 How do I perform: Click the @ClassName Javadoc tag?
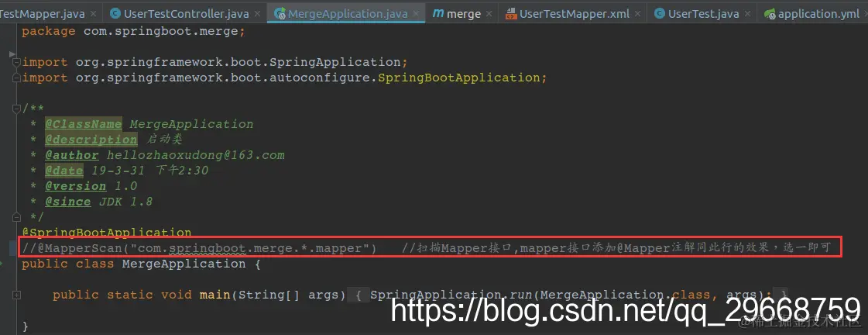[x=83, y=124]
